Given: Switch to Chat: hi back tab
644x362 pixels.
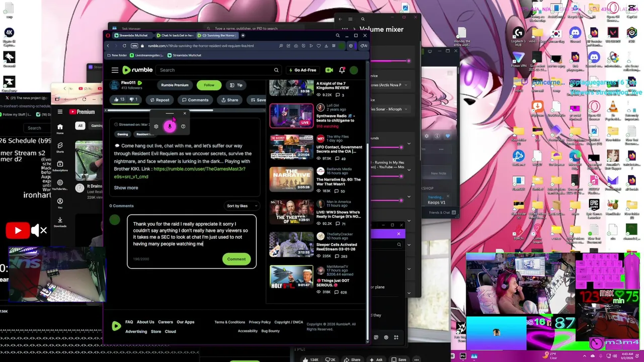Looking at the screenshot, I should 175,36.
